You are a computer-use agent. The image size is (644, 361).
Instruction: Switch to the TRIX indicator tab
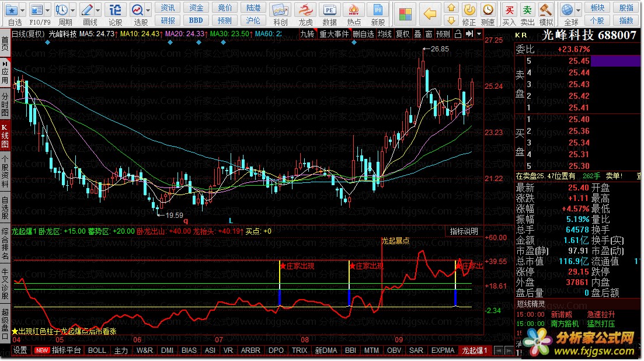point(300,350)
